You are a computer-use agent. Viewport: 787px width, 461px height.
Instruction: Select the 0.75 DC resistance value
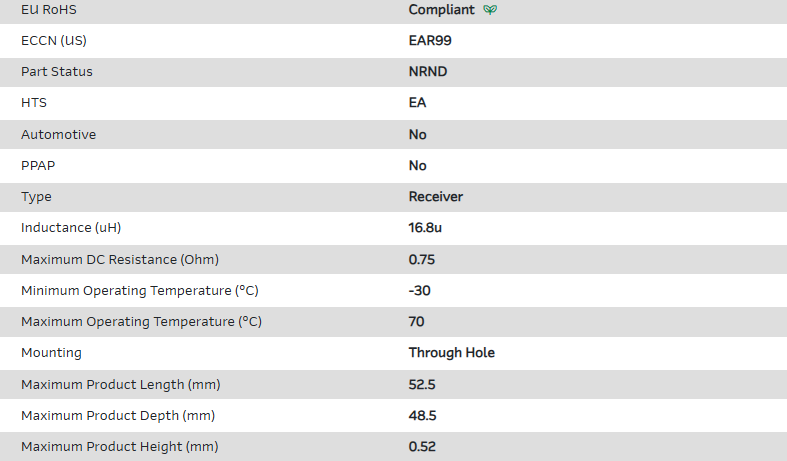tap(422, 259)
